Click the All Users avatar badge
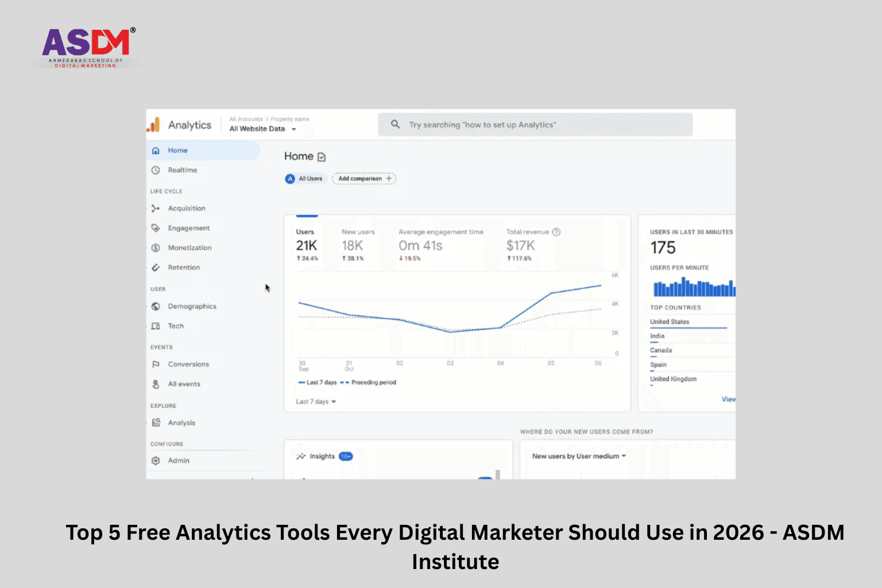 tap(290, 179)
